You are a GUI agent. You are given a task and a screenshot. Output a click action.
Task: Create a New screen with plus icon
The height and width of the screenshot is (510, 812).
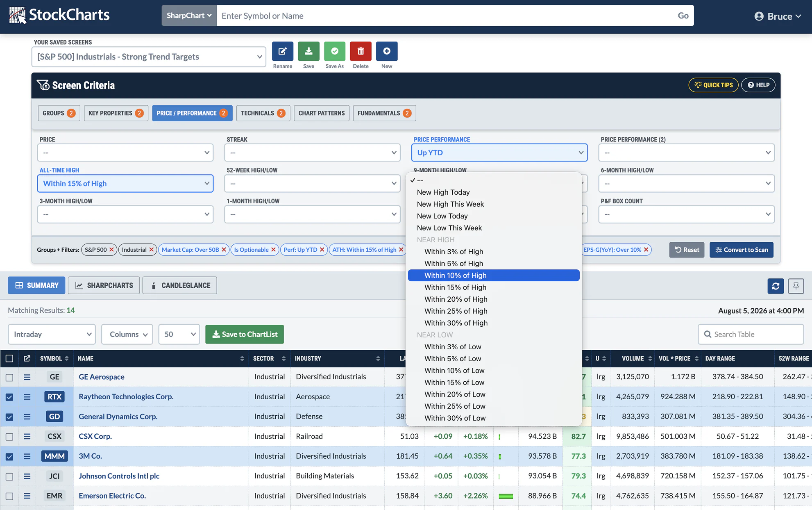point(387,51)
